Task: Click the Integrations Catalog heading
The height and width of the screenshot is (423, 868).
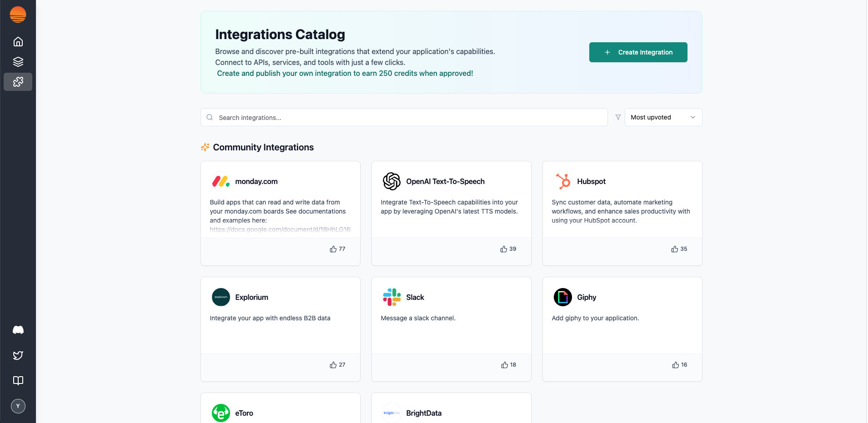Action: pyautogui.click(x=280, y=35)
